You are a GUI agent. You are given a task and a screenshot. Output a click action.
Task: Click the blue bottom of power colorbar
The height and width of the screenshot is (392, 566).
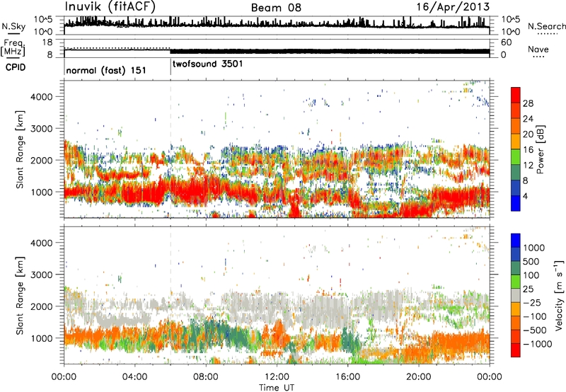[x=516, y=204]
